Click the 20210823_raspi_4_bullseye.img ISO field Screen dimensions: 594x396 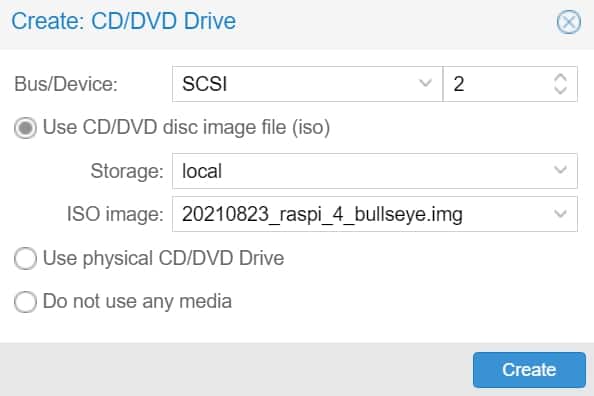pos(375,214)
